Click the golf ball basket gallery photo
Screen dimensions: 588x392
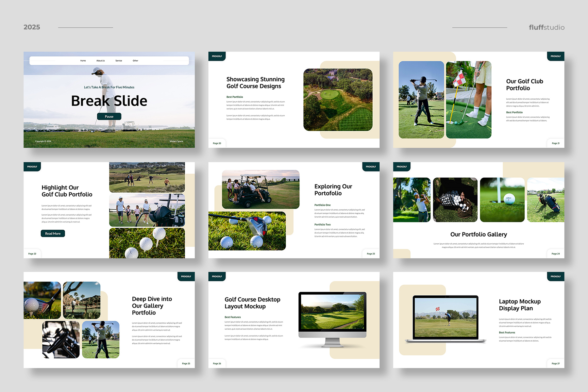coord(455,200)
